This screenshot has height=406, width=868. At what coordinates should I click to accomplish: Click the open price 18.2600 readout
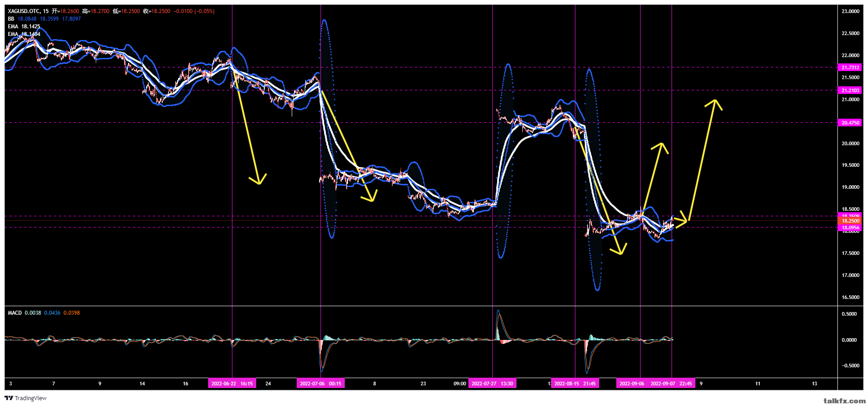[65, 11]
